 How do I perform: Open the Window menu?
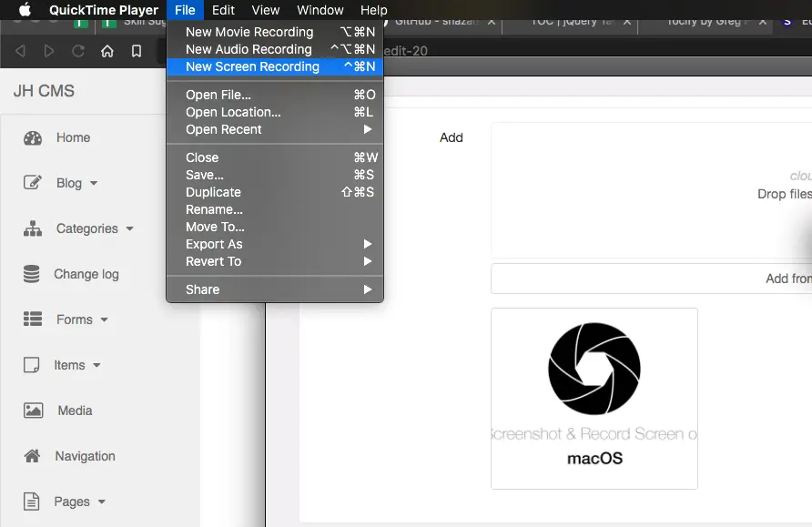point(320,10)
